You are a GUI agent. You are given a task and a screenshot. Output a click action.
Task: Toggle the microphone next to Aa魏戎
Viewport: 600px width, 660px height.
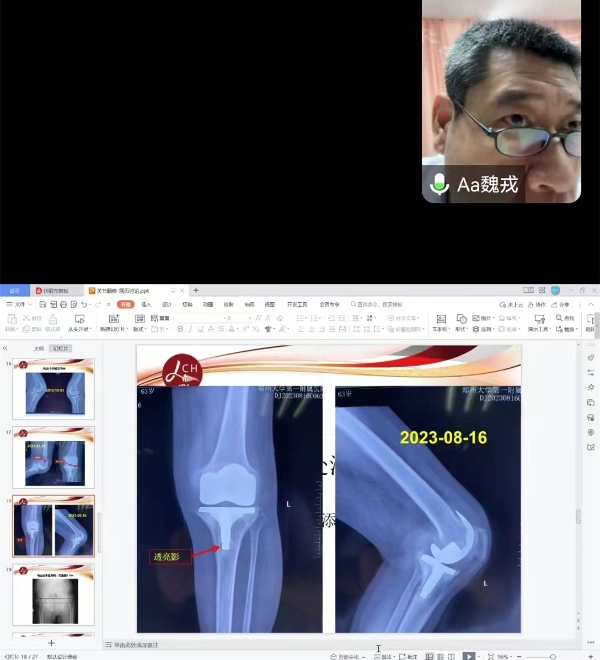coord(438,185)
